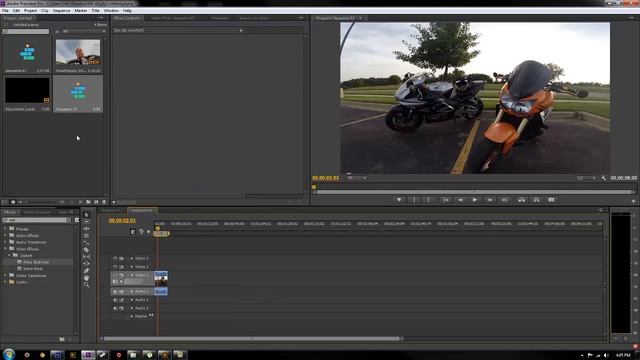
Task: Switch to Sequence 01 timeline tab
Action: pyautogui.click(x=111, y=211)
